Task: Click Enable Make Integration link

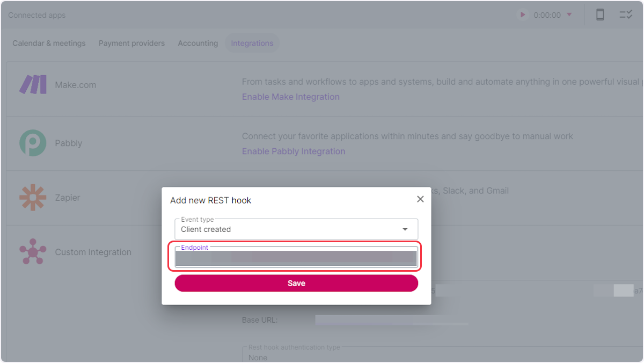Action: tap(291, 97)
